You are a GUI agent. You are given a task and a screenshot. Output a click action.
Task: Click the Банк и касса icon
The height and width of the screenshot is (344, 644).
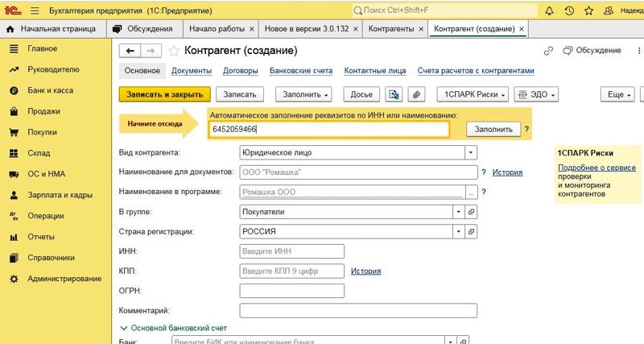[14, 91]
